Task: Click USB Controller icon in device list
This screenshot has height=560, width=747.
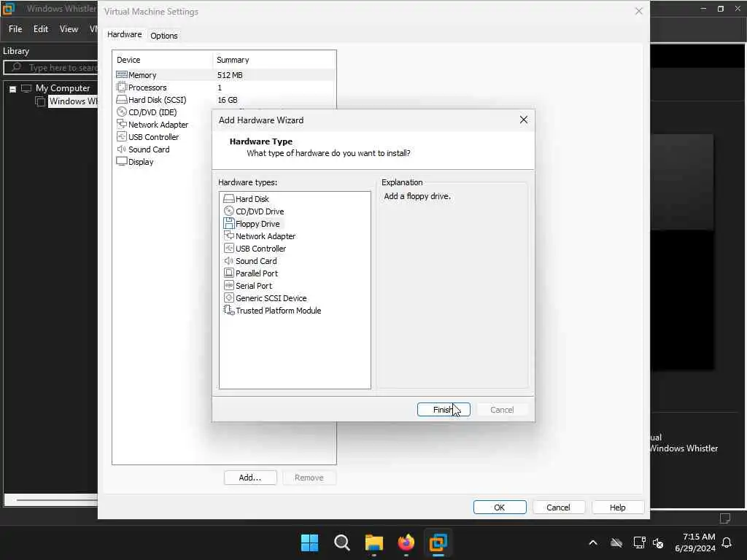Action: tap(122, 136)
